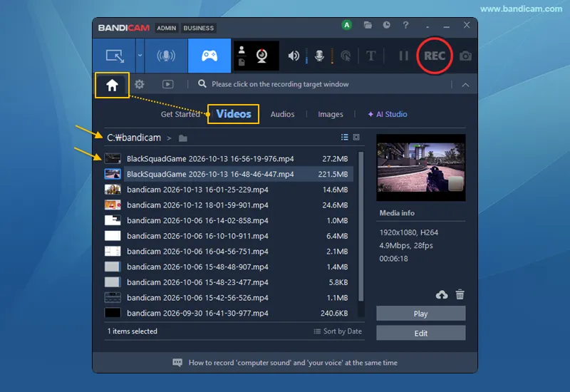
Task: Select BlackSquadGame 16-48-46-447.mp4 file
Action: [229, 174]
